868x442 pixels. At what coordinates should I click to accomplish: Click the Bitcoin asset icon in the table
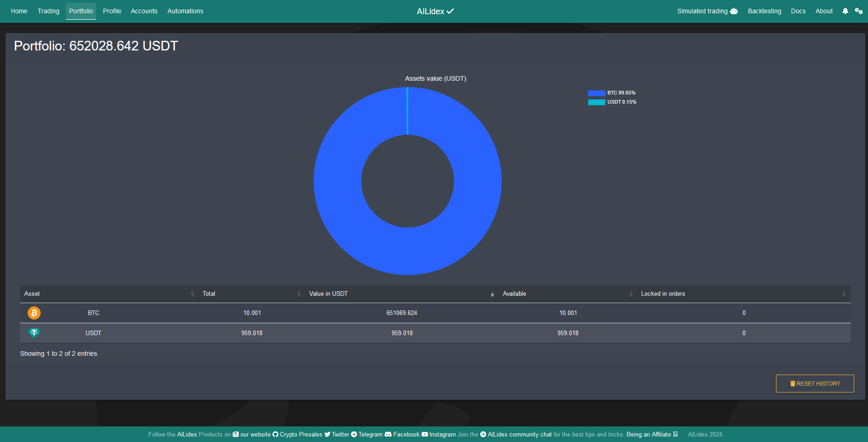coord(34,313)
